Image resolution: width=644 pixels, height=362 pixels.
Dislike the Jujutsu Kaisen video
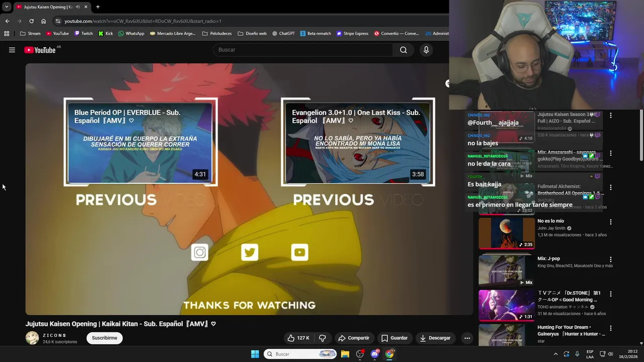323,338
